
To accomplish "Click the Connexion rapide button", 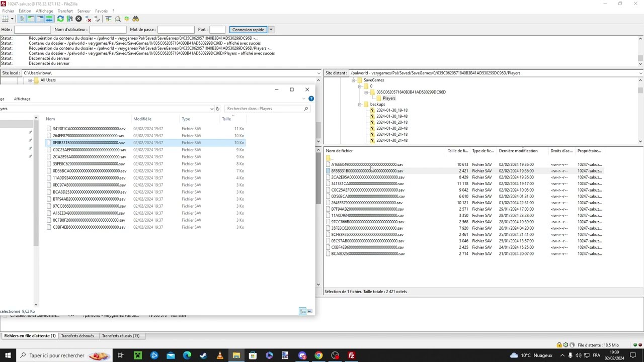I will pyautogui.click(x=248, y=30).
